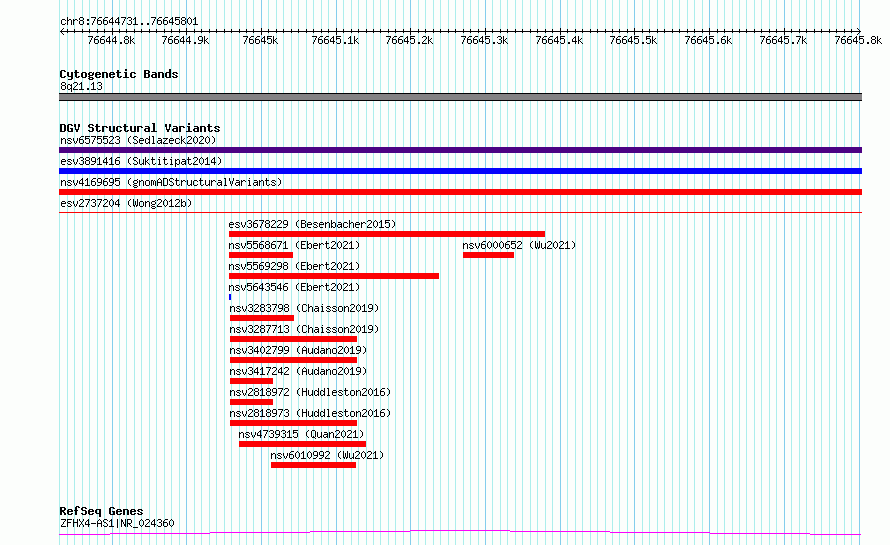Click the esv3891416 (Suktitipat2014) label
The image size is (890, 545).
tap(141, 161)
